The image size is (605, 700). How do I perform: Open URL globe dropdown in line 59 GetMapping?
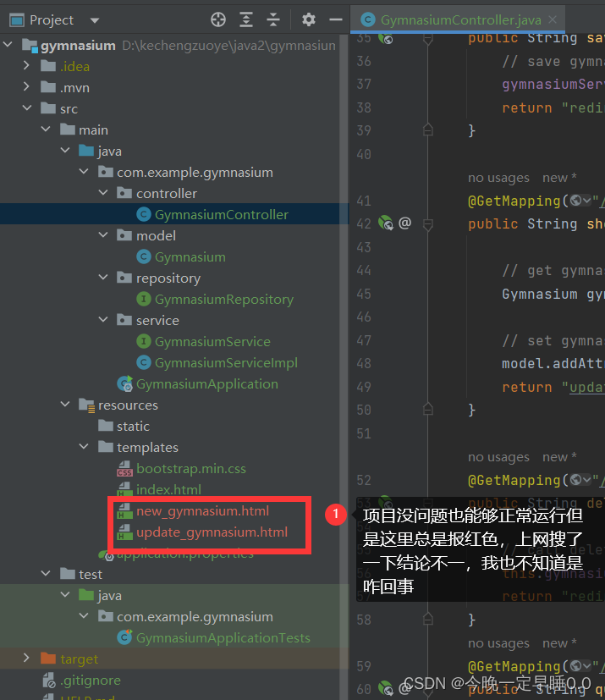tap(580, 666)
